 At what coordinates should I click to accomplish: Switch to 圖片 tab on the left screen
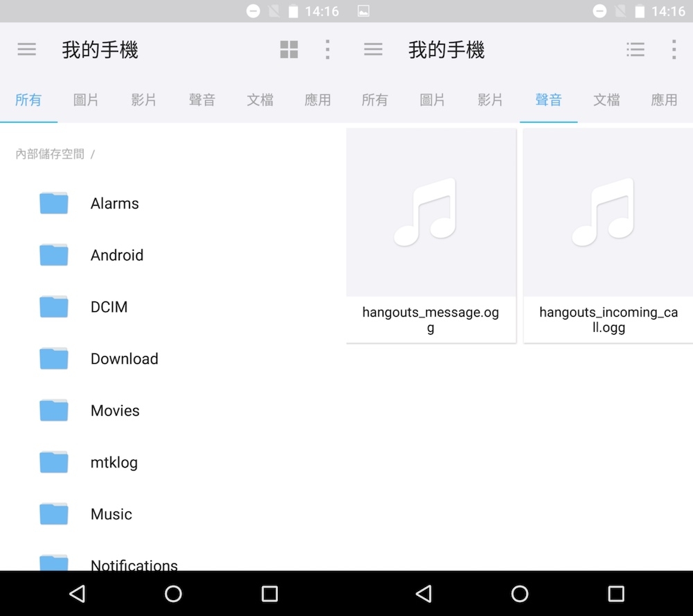[86, 100]
